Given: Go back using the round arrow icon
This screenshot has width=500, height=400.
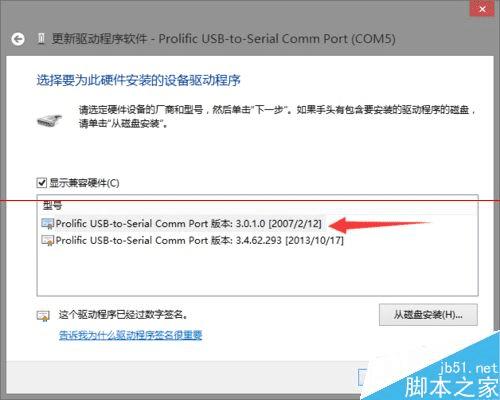Looking at the screenshot, I should pyautogui.click(x=18, y=39).
